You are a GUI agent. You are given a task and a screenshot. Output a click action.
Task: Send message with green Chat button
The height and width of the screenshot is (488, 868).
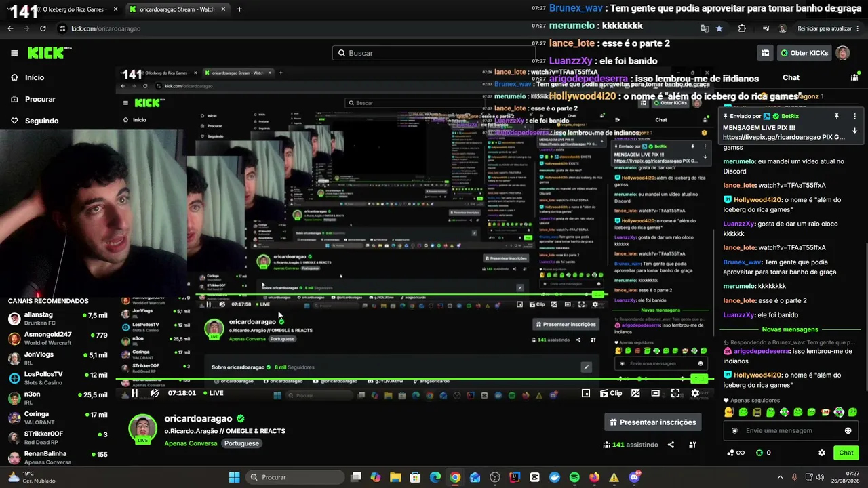coord(846,453)
